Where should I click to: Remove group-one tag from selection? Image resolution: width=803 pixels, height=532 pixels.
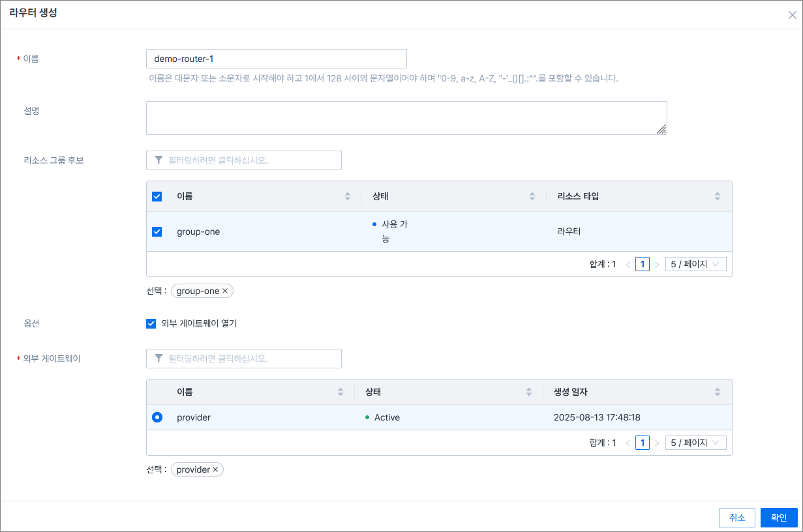click(x=225, y=291)
